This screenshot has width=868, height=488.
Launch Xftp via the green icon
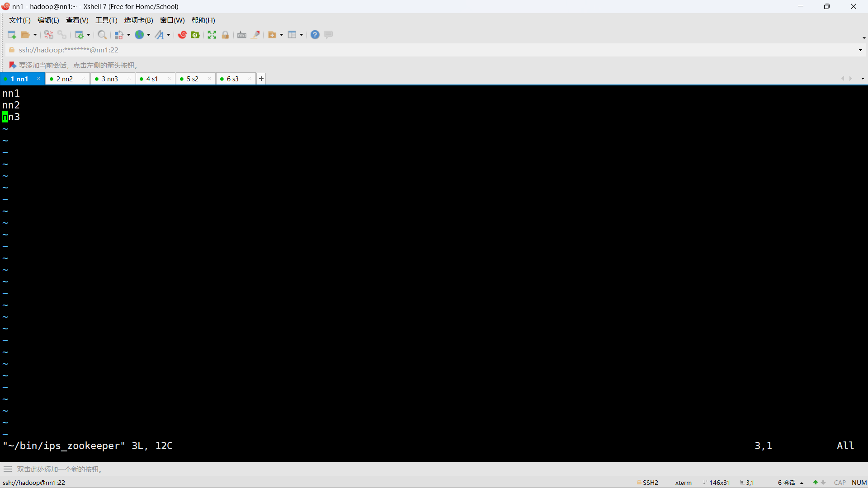pos(195,35)
